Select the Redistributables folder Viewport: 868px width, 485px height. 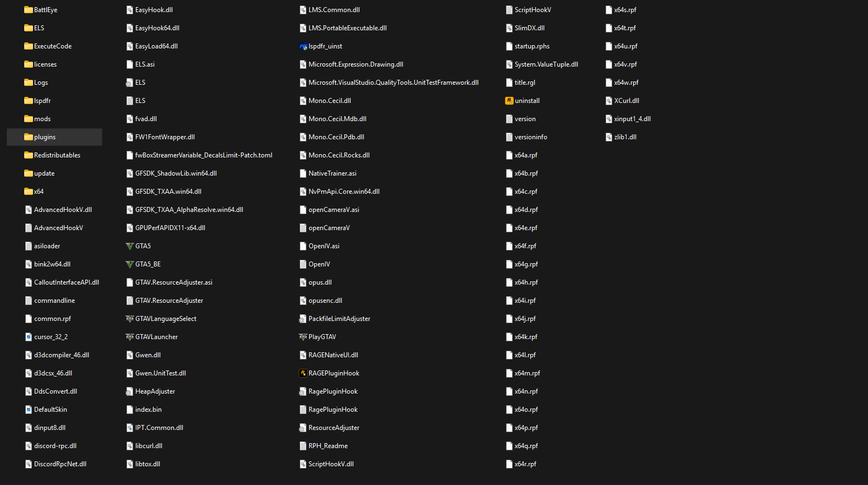pyautogui.click(x=52, y=155)
